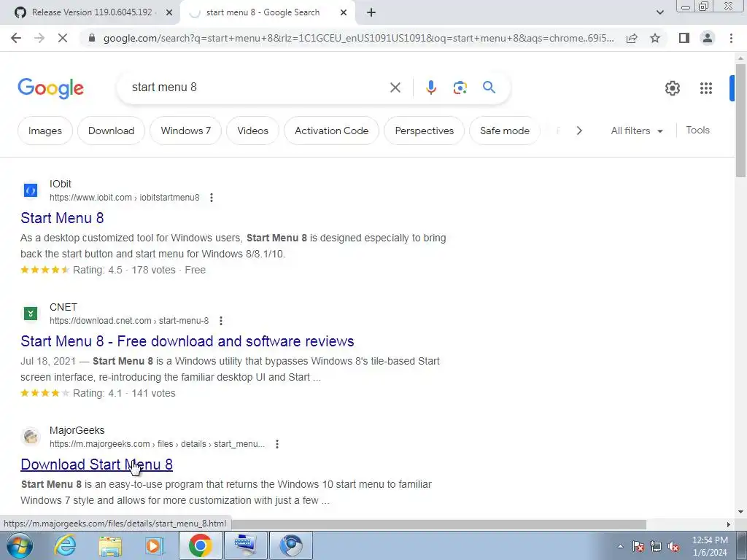Start voice search with the microphone icon
This screenshot has width=747, height=560.
click(x=430, y=87)
